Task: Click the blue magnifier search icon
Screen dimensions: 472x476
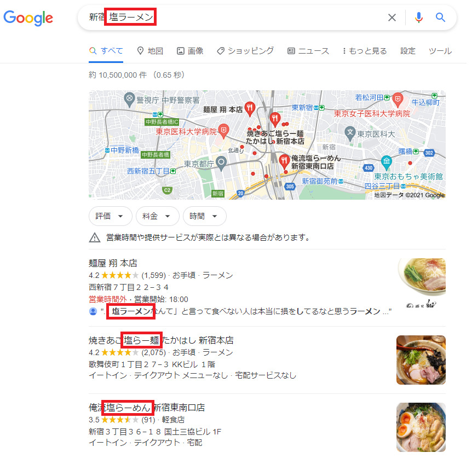Action: click(x=440, y=18)
